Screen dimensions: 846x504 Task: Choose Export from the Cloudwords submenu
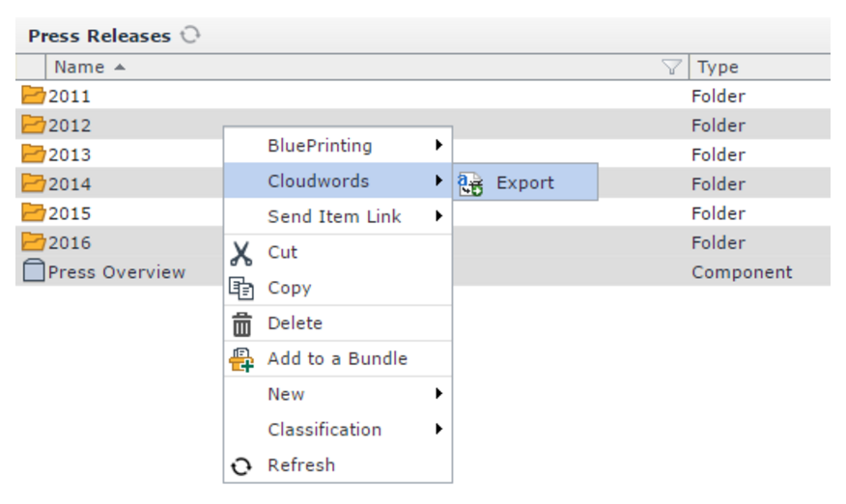click(525, 182)
